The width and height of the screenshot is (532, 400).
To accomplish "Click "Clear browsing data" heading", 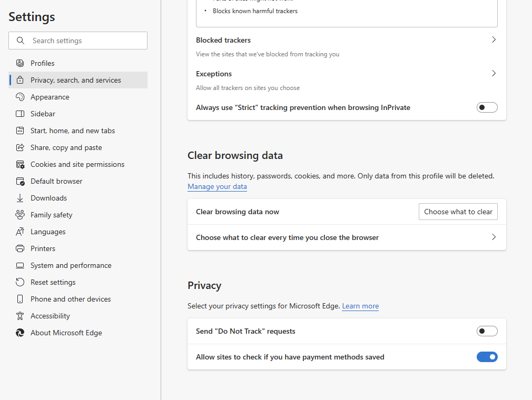I will tap(235, 155).
